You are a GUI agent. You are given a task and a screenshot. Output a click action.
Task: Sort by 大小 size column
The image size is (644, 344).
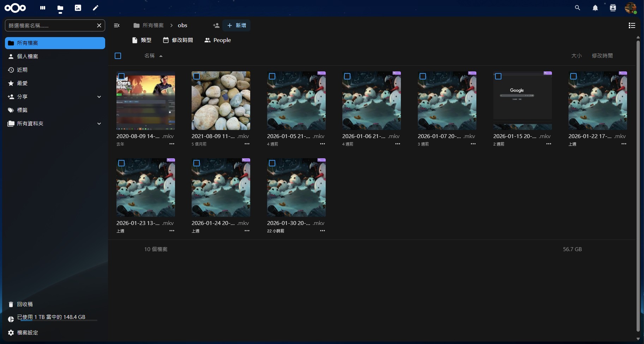pyautogui.click(x=576, y=56)
